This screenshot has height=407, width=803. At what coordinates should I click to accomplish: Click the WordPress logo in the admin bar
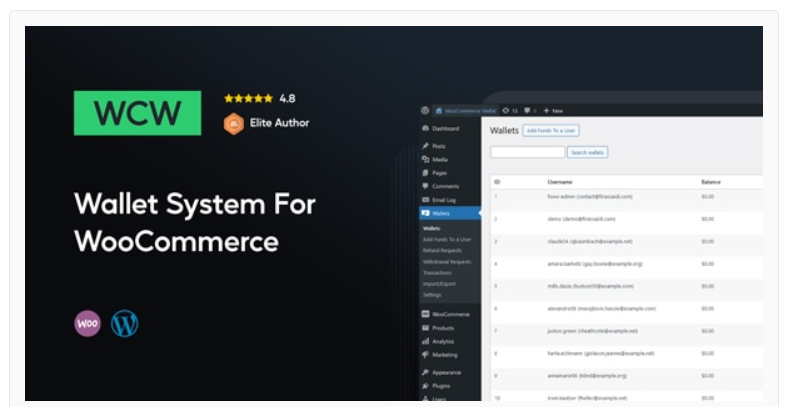[x=425, y=110]
